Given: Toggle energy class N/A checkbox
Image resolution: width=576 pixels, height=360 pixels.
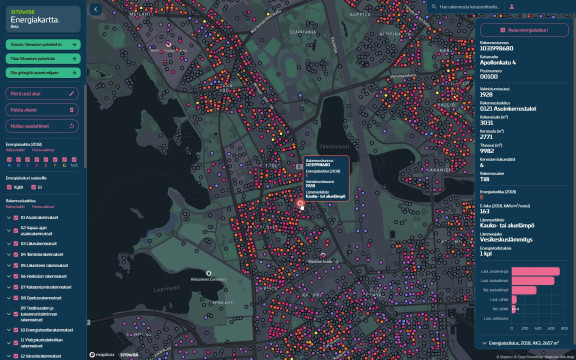Looking at the screenshot, I should tap(74, 160).
